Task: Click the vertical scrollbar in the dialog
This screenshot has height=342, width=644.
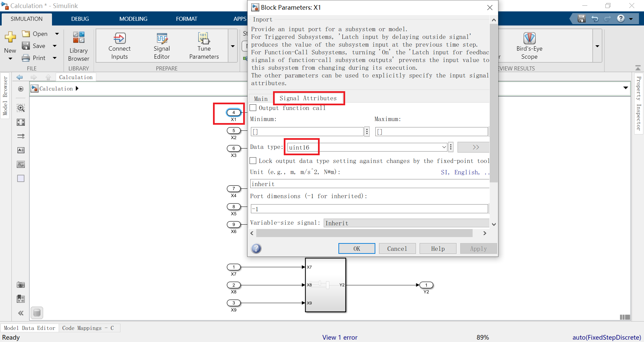Action: pos(494,103)
